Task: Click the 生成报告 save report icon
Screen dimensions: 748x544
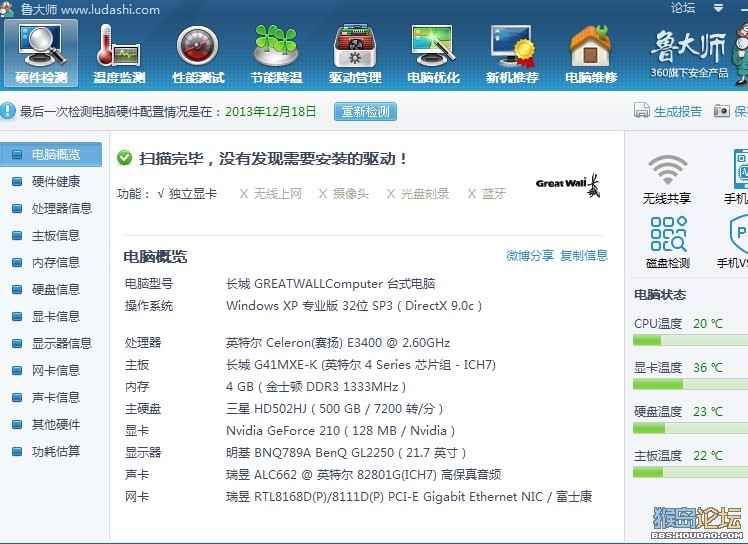Action: 642,110
